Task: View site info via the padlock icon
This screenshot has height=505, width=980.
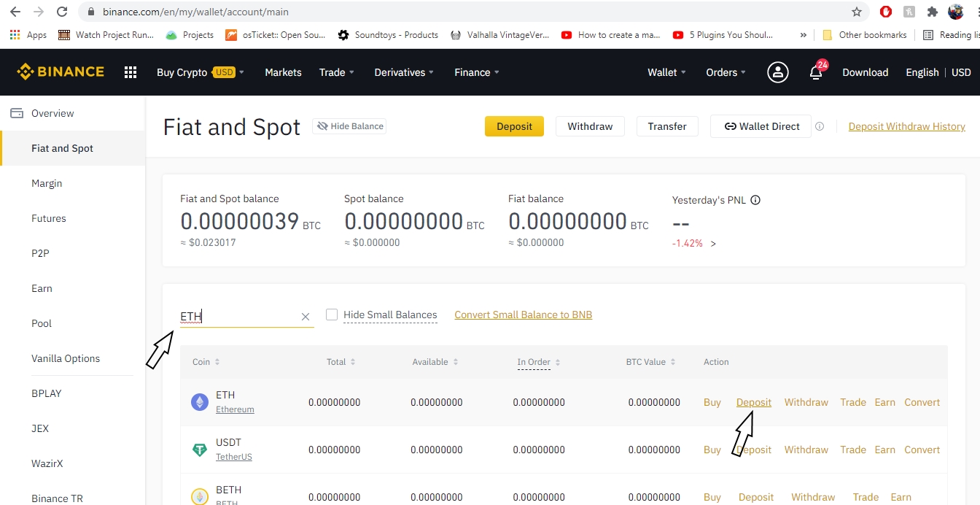Action: [x=91, y=12]
